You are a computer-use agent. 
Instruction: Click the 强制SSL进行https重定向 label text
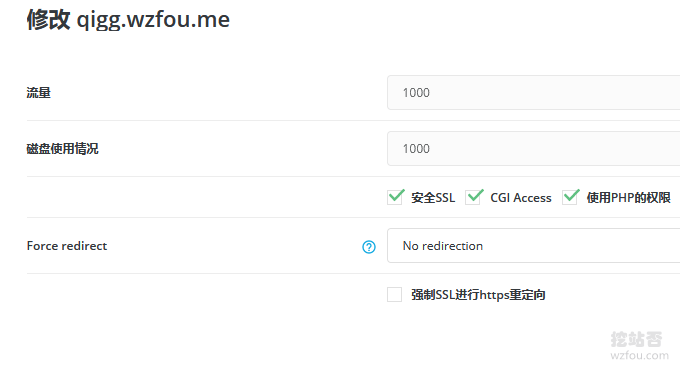click(x=478, y=295)
